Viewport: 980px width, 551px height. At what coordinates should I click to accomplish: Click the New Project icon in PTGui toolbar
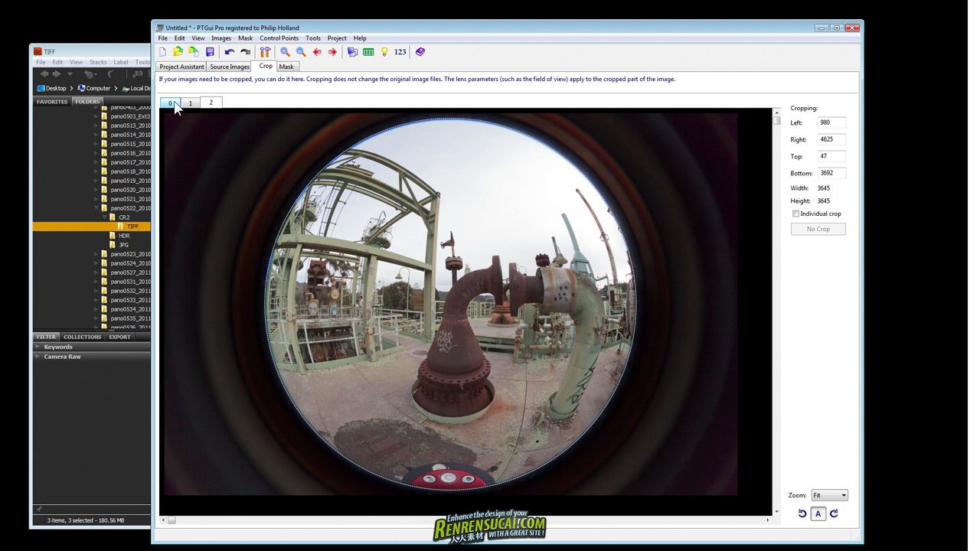point(162,52)
